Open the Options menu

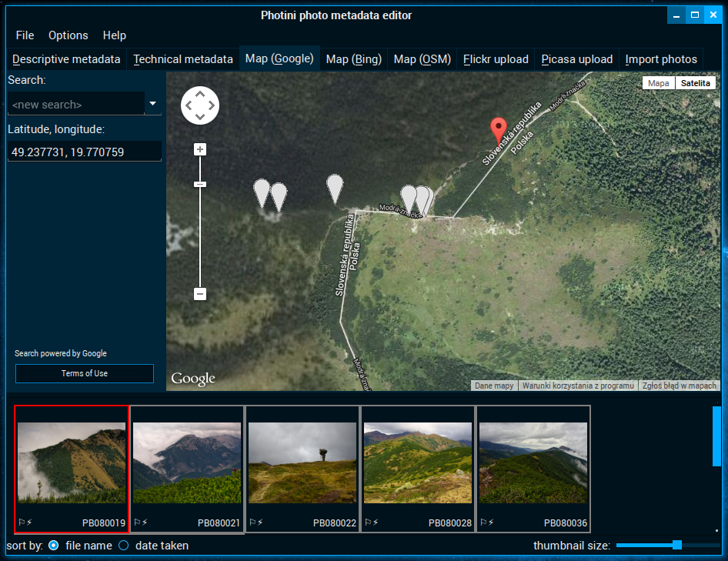[x=68, y=35]
